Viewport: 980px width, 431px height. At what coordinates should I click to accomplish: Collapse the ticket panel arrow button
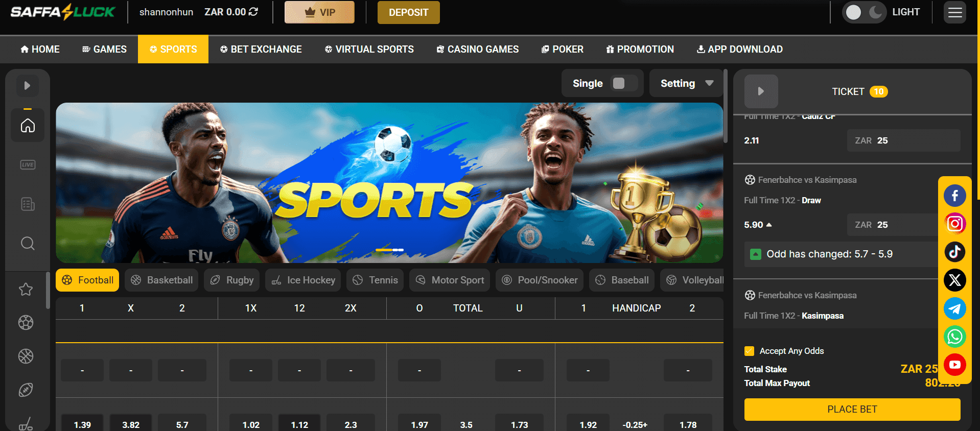761,91
